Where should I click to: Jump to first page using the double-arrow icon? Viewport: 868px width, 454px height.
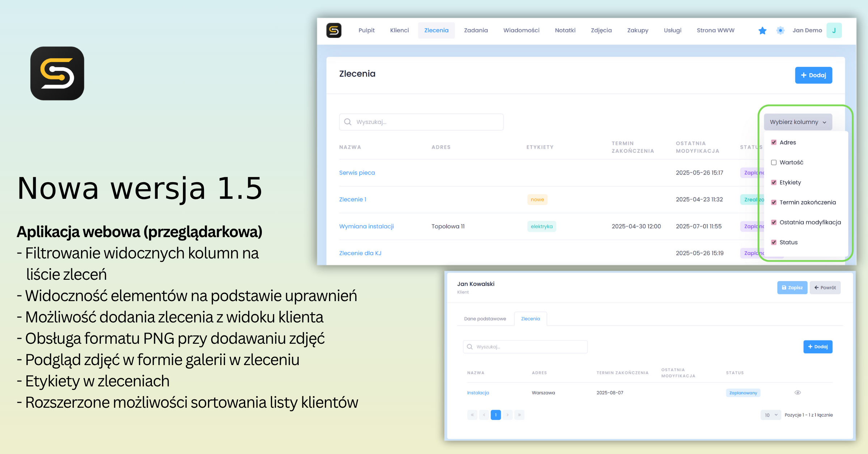472,415
